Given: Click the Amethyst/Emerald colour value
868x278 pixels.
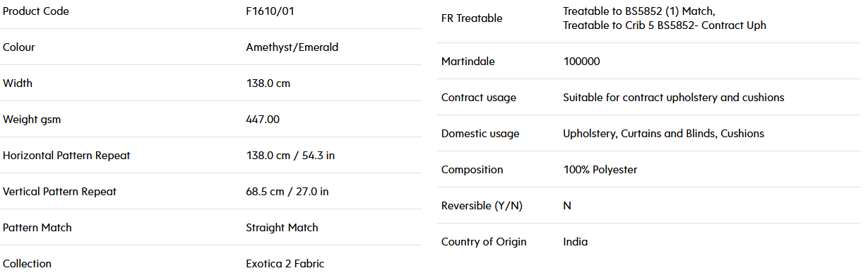Looking at the screenshot, I should pyautogui.click(x=292, y=47).
